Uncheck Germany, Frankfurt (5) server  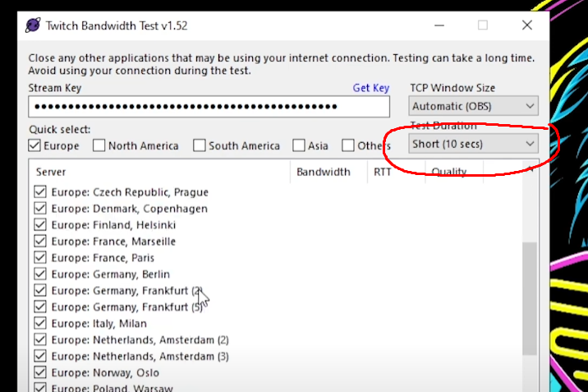[40, 307]
